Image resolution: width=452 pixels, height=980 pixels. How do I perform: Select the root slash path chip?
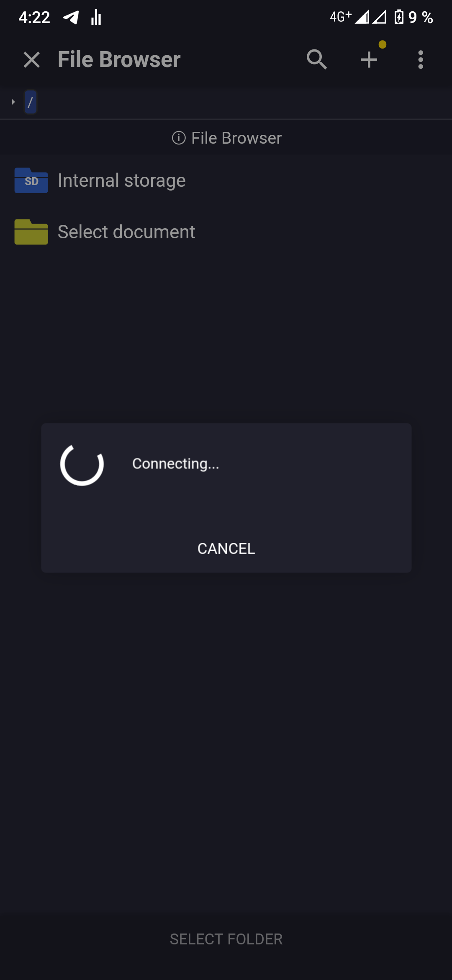[30, 102]
